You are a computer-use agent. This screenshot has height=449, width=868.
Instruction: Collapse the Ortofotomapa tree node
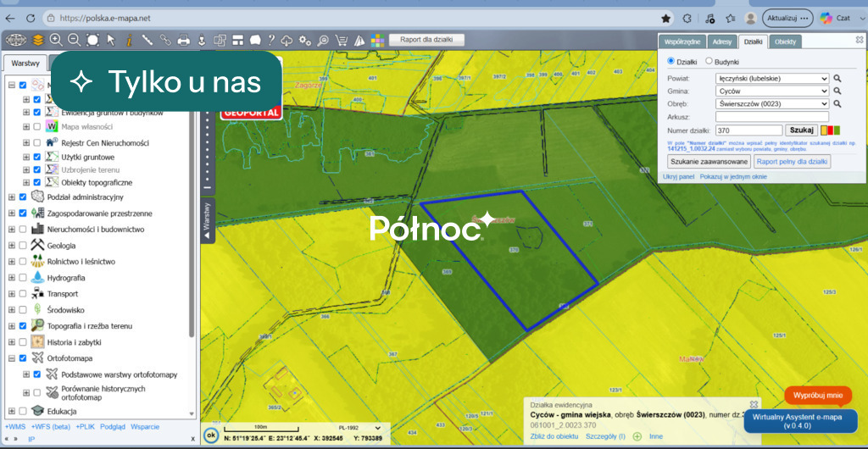point(12,358)
